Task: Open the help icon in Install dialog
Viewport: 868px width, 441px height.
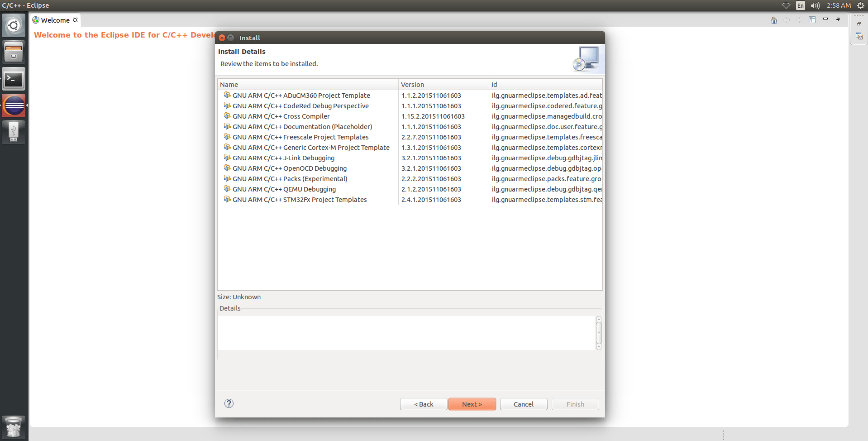Action: point(229,403)
